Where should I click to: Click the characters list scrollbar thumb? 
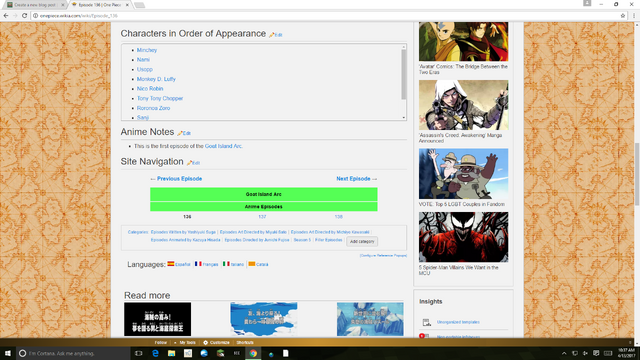[x=404, y=74]
